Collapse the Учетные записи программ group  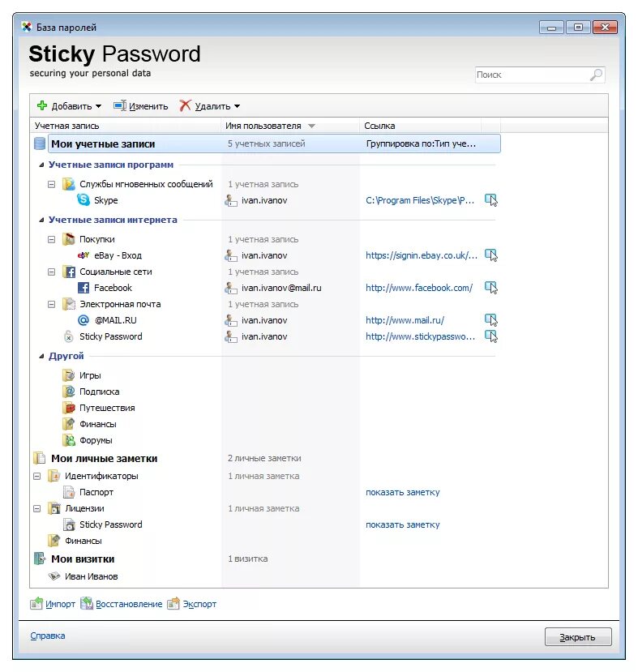point(41,165)
